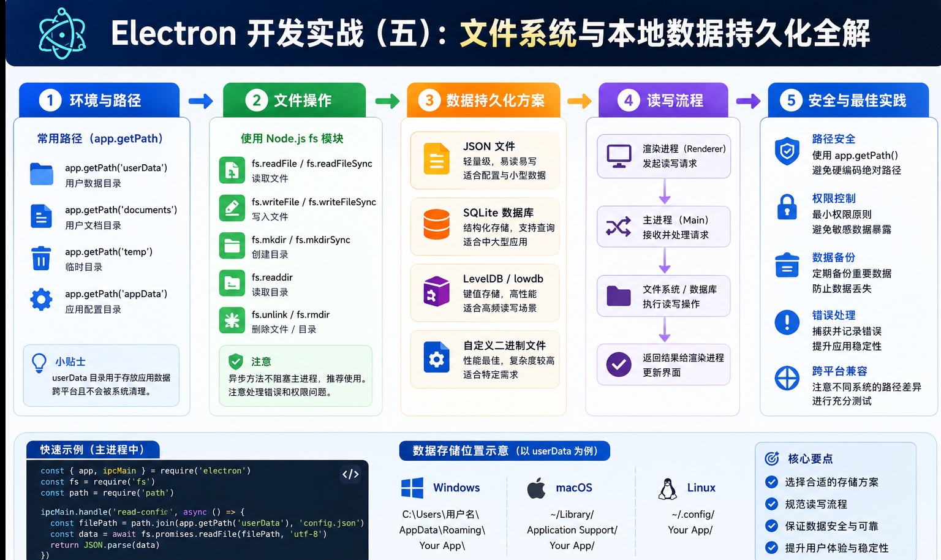
Task: Click the purple folder icon for 文件系统 / 数据库
Action: tap(619, 296)
